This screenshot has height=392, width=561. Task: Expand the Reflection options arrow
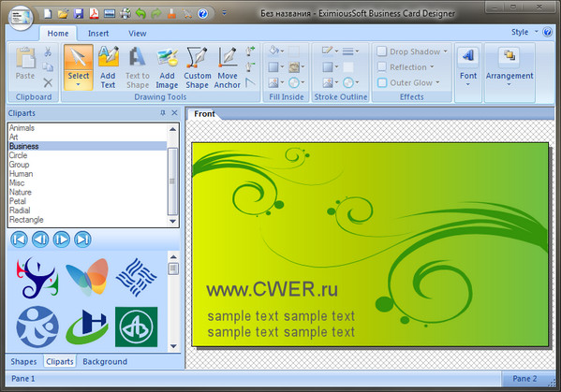pos(432,66)
